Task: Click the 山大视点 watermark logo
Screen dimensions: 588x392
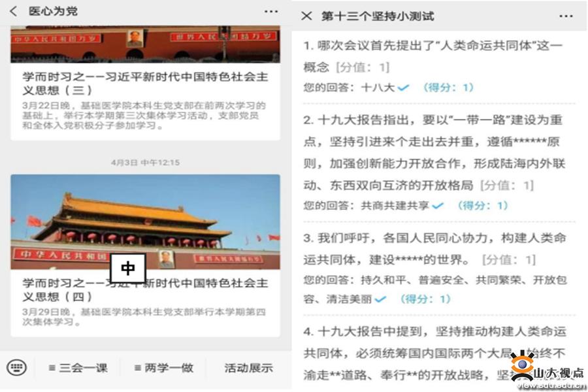Action: click(x=547, y=370)
